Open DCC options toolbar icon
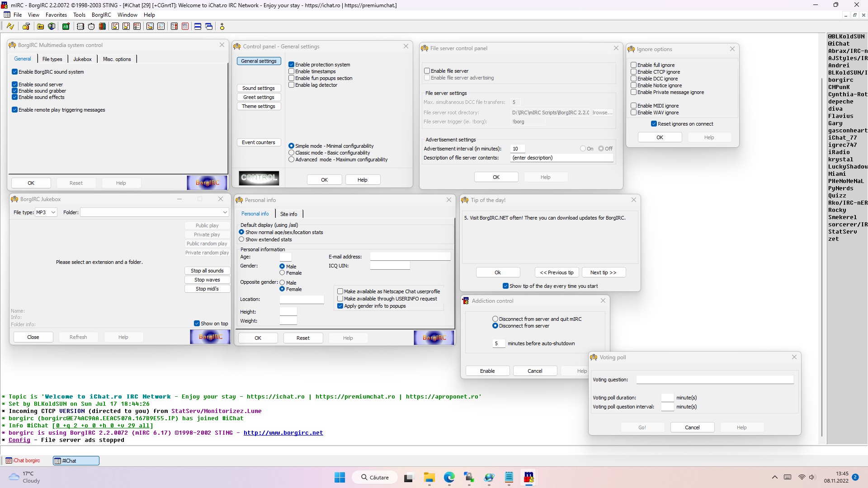 tap(137, 26)
